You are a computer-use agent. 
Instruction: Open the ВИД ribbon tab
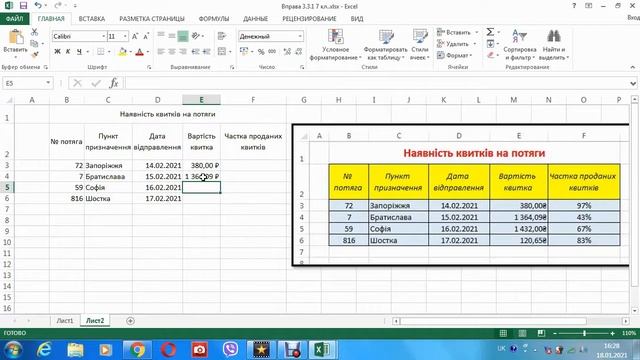357,19
